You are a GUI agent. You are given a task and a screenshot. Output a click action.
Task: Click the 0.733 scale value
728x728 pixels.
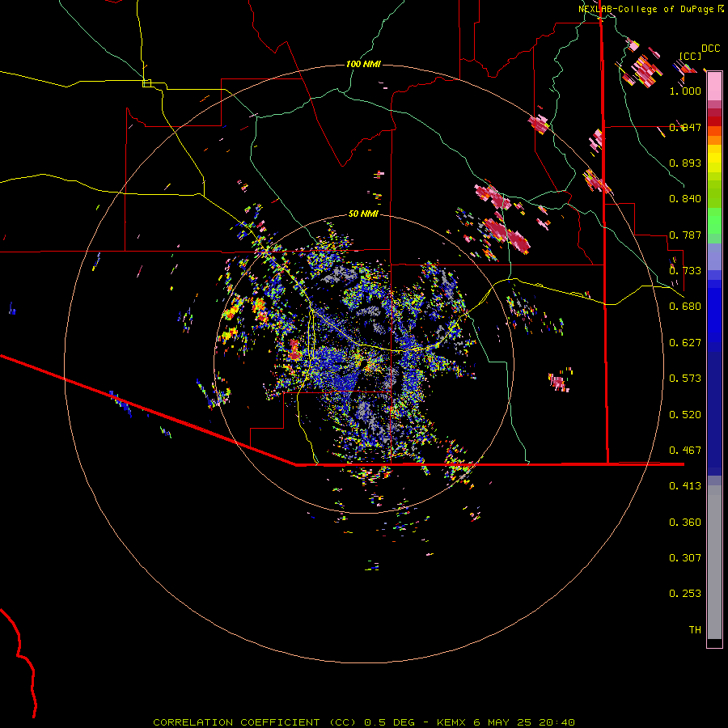[x=685, y=271]
